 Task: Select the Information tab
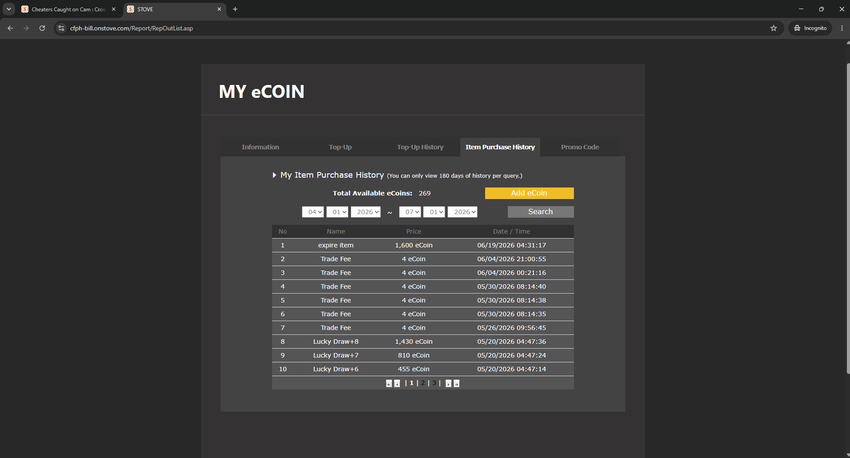[x=260, y=147]
